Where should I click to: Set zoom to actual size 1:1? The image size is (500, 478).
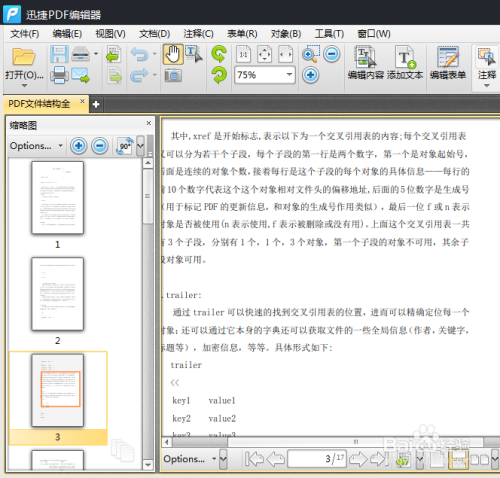(243, 54)
